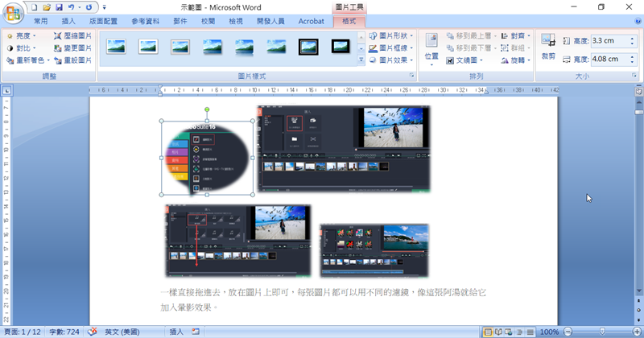Apply the thick black frame picture style
Screen dimensions: 644x338
(x=341, y=47)
